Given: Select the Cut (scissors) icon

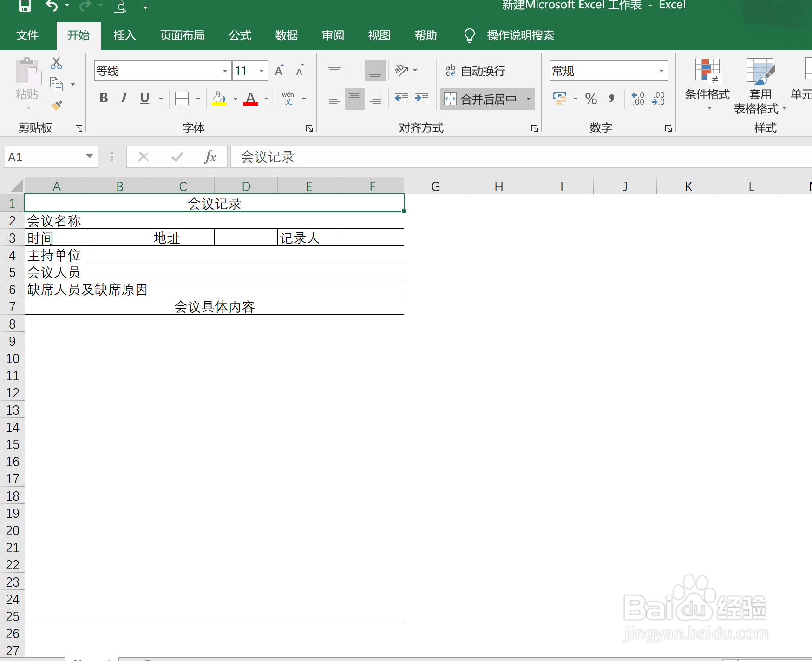Looking at the screenshot, I should point(56,63).
